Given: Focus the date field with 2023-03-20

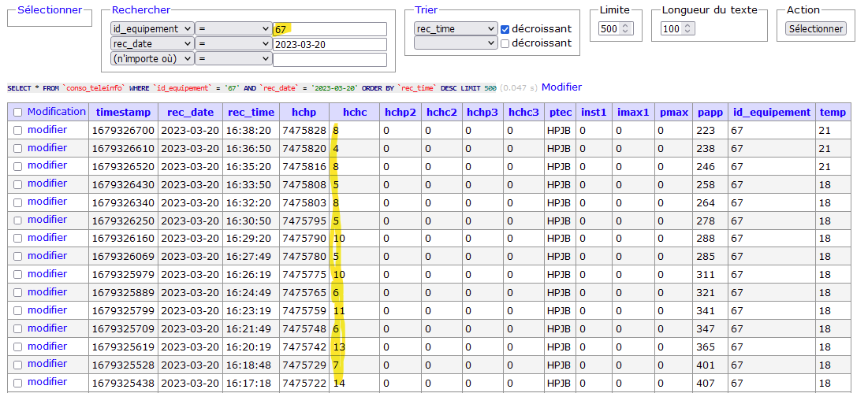Looking at the screenshot, I should tap(330, 44).
